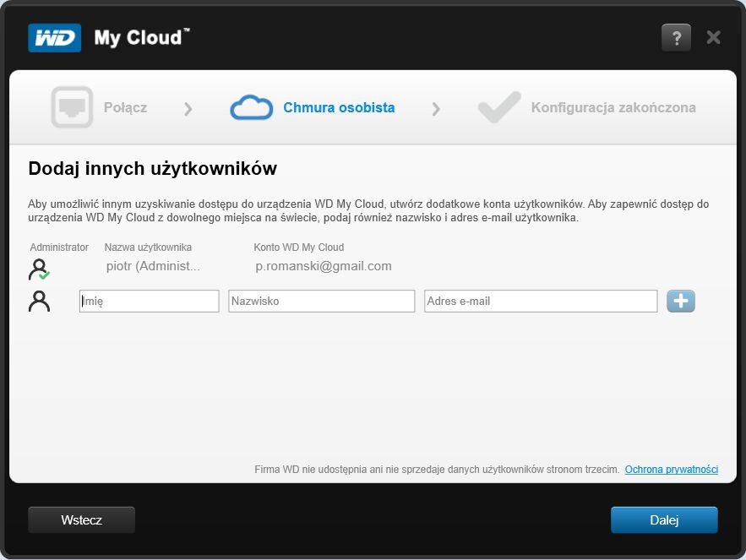Viewport: 746px width, 560px height.
Task: Focus the Imię input field
Action: pos(149,302)
